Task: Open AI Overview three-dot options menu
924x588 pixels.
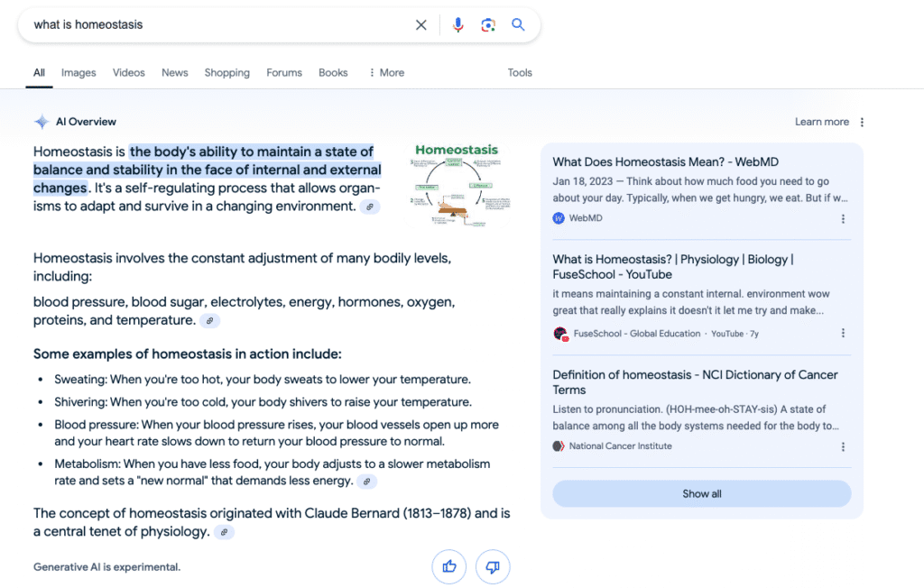Action: pyautogui.click(x=862, y=123)
